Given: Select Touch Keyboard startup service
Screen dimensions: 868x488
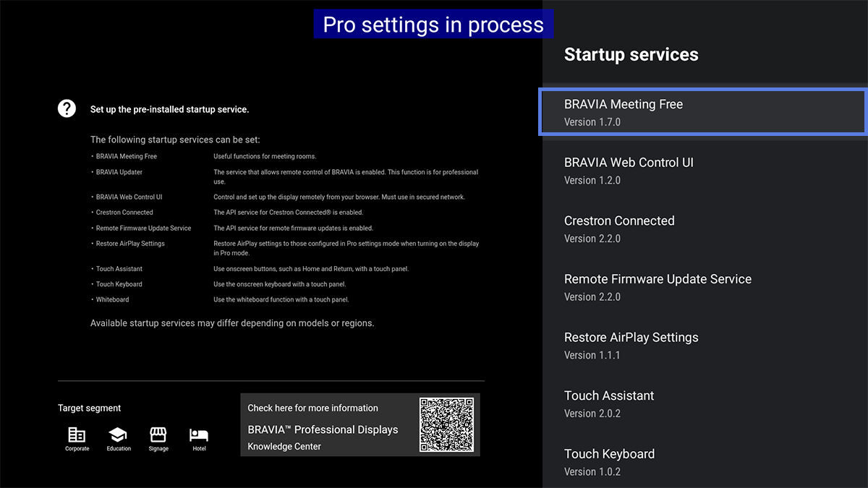Looking at the screenshot, I should 702,462.
